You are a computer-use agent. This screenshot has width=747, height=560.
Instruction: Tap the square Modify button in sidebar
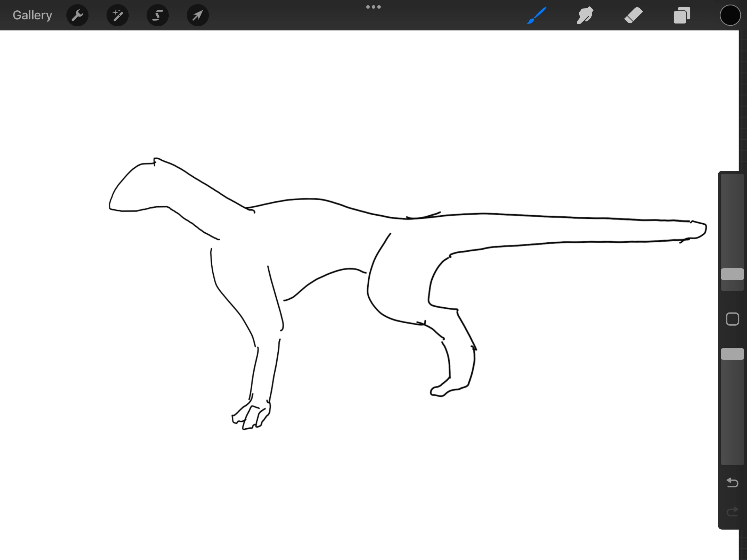(x=732, y=319)
